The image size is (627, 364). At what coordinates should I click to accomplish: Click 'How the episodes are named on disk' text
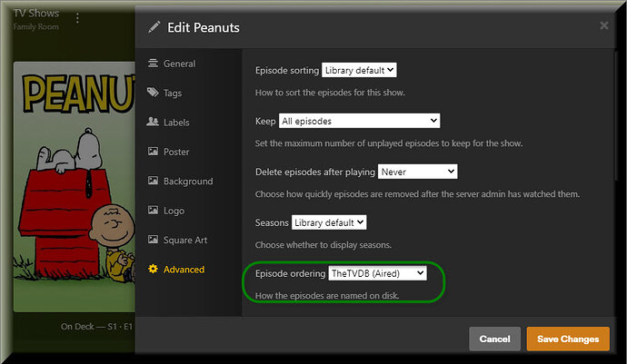click(327, 296)
